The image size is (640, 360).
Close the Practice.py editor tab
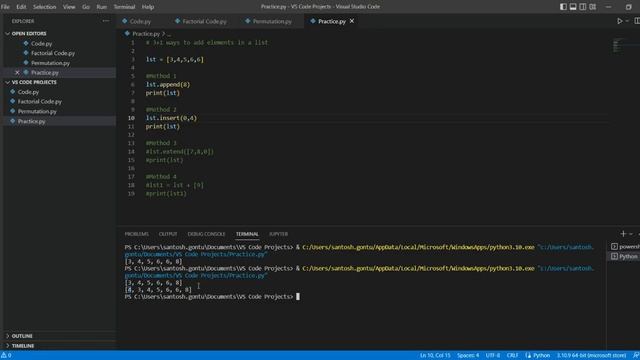(x=352, y=21)
